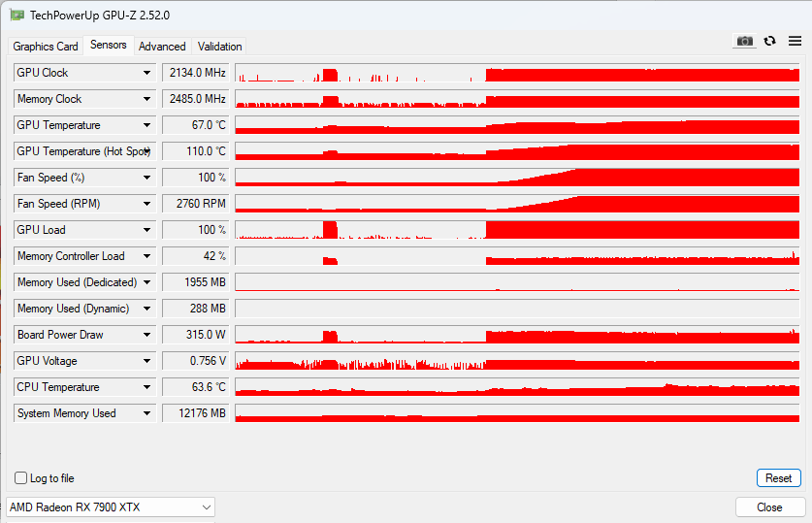The height and width of the screenshot is (523, 812).
Task: Select GPU from AMD Radeon RX 7900 XTX combo box
Action: coord(111,507)
